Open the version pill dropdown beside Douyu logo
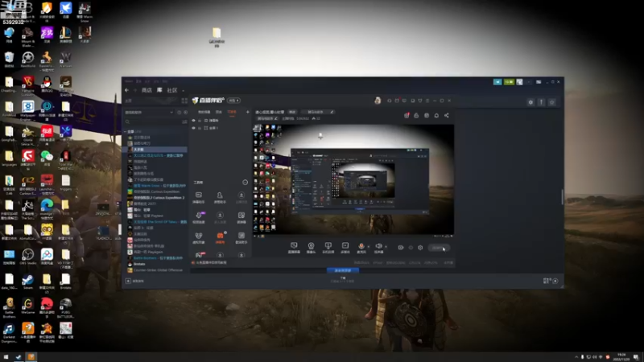644x362 pixels. click(233, 101)
